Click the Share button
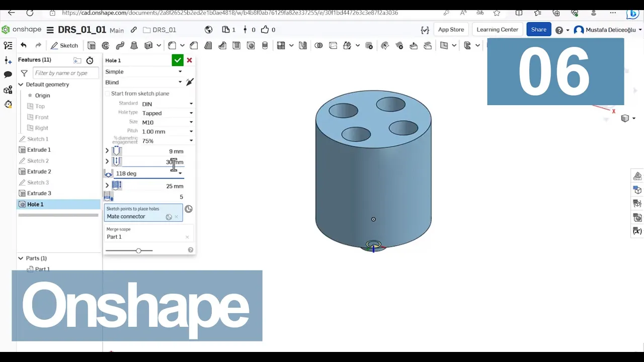Screen dimensions: 644x362 click(x=538, y=30)
